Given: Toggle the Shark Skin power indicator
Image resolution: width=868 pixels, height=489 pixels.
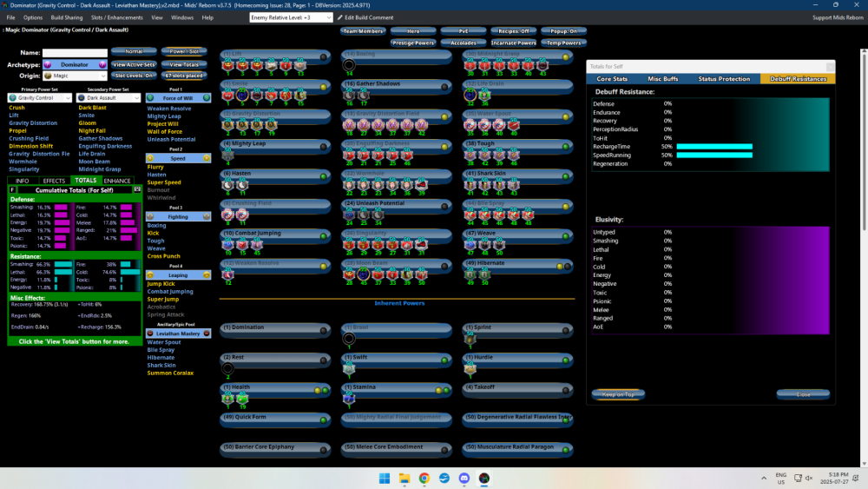Looking at the screenshot, I should 565,176.
